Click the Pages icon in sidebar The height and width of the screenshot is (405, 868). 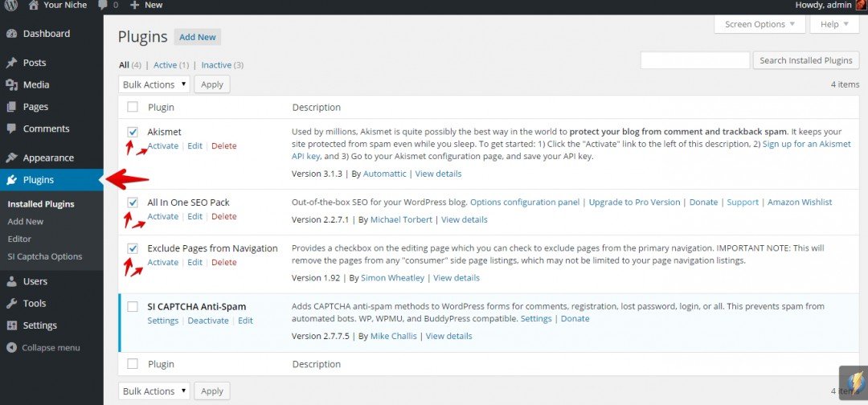[x=11, y=107]
